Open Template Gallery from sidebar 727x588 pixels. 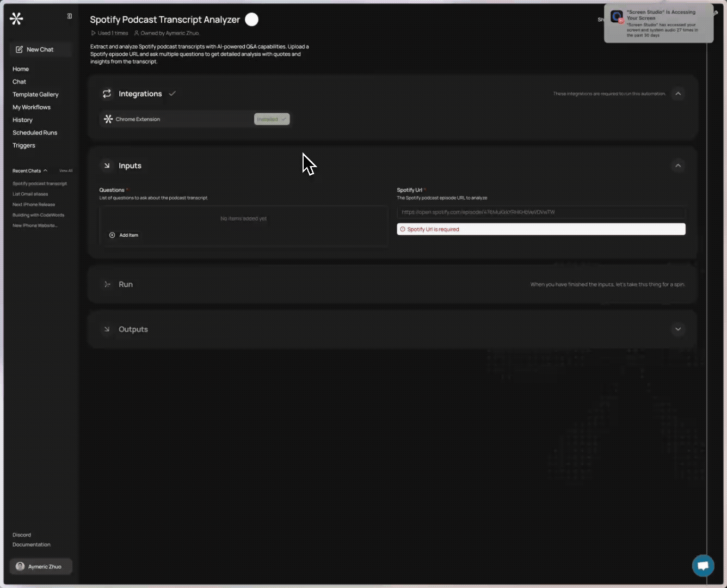pyautogui.click(x=35, y=94)
